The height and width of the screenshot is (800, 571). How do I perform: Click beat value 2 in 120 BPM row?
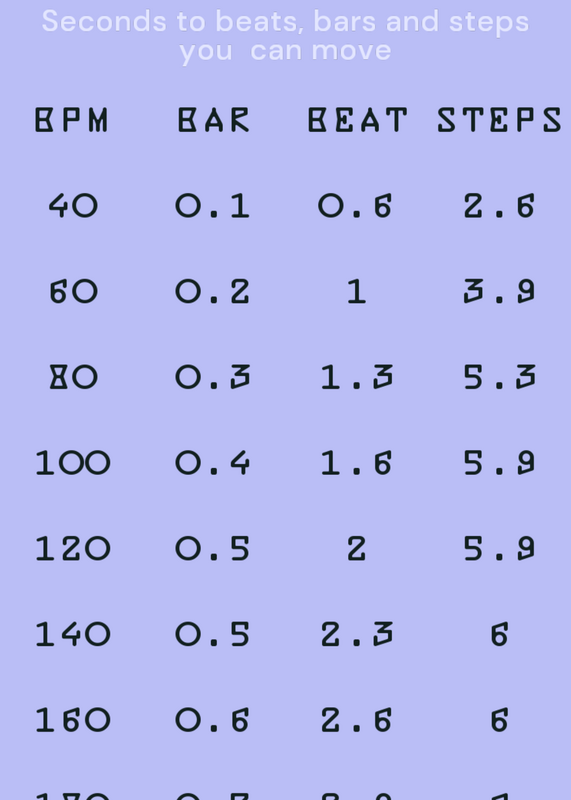pos(357,549)
